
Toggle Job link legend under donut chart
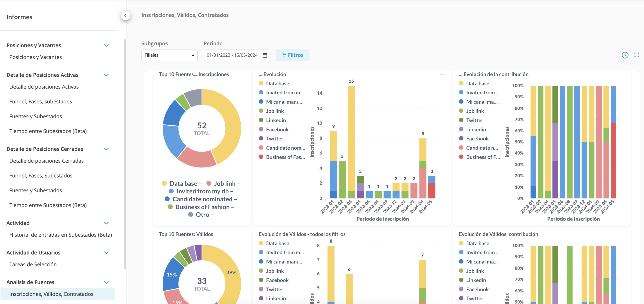pyautogui.click(x=224, y=184)
